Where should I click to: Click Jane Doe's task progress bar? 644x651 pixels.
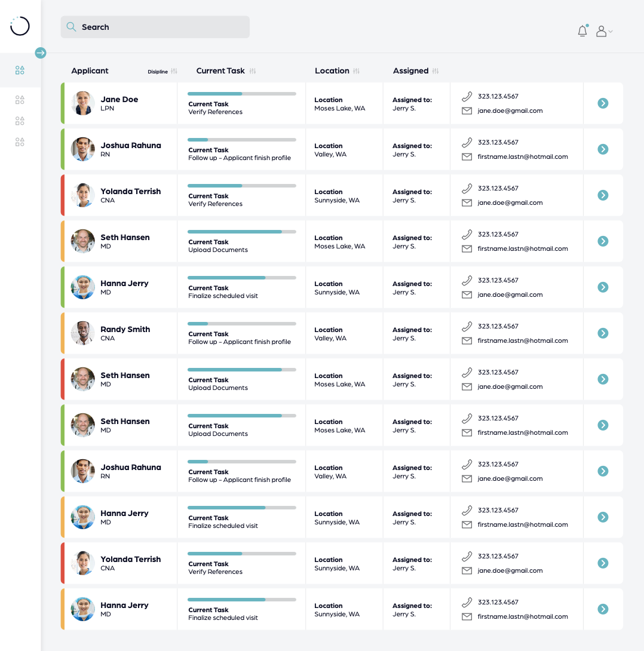click(242, 94)
